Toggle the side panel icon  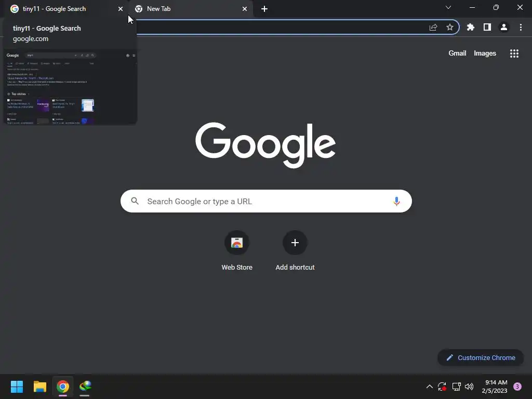coord(487,27)
